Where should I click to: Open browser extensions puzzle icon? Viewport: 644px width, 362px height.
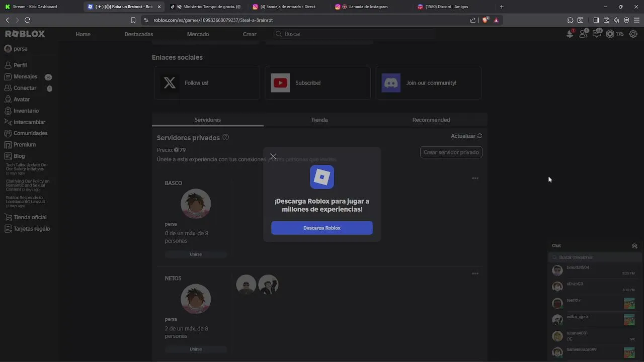point(570,20)
